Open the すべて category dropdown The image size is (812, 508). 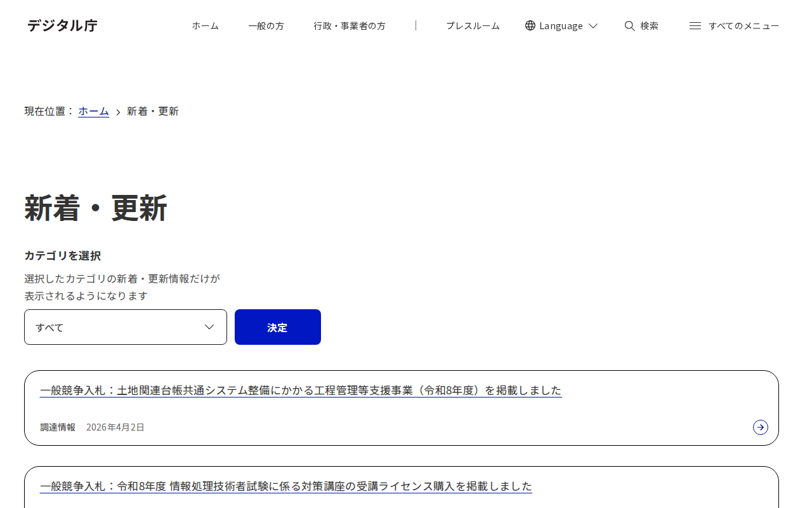coord(126,327)
